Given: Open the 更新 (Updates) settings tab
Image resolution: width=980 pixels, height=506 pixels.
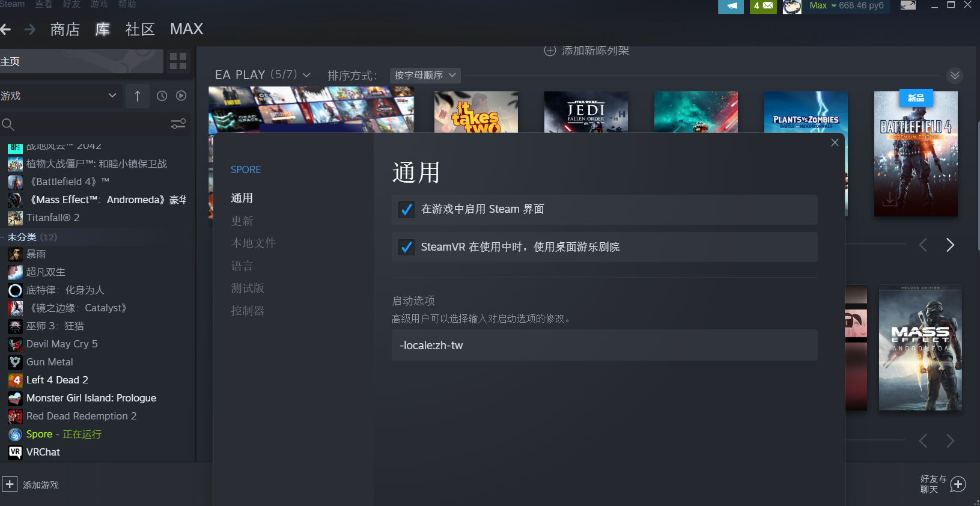Looking at the screenshot, I should (242, 221).
